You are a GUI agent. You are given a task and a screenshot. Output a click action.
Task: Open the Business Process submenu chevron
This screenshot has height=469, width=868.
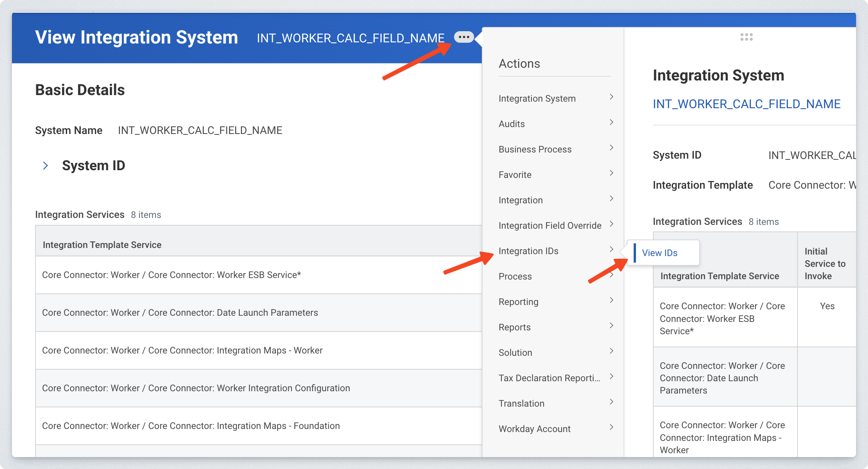click(x=611, y=148)
